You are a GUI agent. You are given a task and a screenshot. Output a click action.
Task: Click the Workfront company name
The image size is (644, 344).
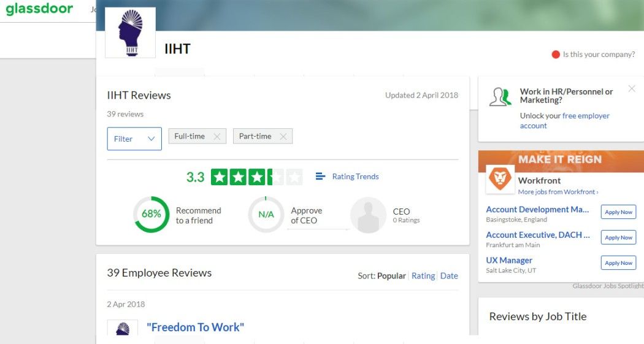click(x=539, y=181)
